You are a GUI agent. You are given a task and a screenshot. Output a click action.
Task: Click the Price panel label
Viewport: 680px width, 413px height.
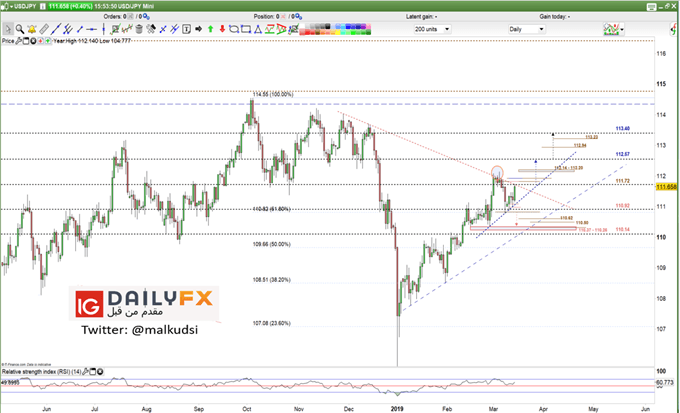tap(8, 41)
